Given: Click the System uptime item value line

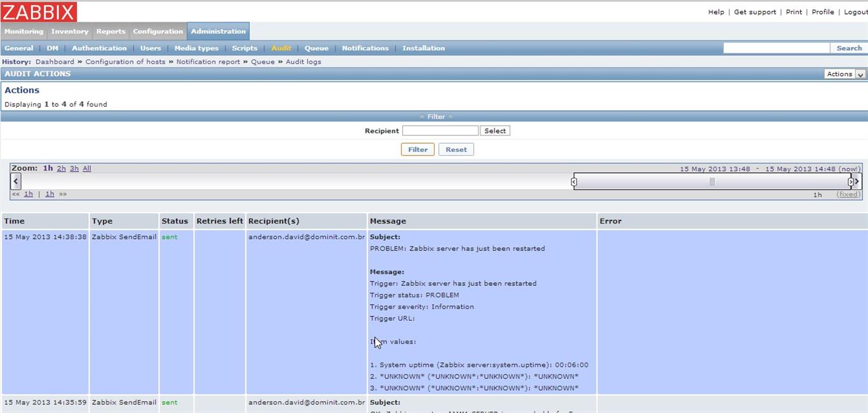Looking at the screenshot, I should point(479,365).
